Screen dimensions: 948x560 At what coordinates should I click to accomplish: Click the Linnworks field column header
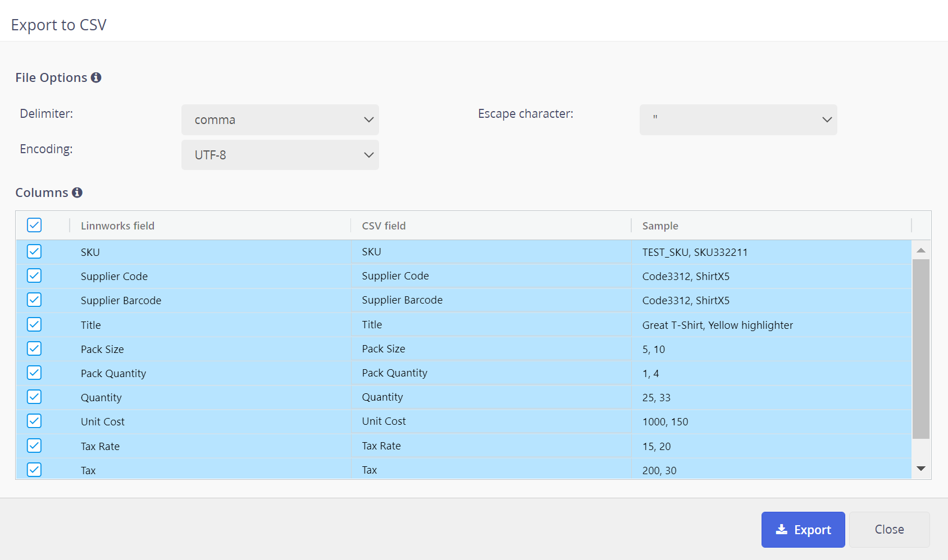[x=117, y=226]
